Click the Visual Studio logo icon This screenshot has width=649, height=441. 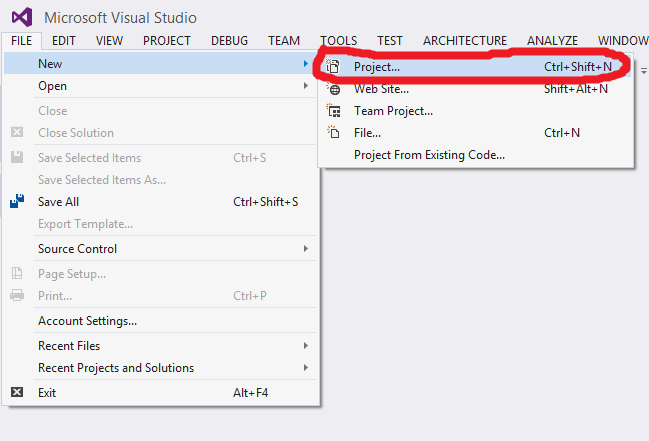point(22,17)
